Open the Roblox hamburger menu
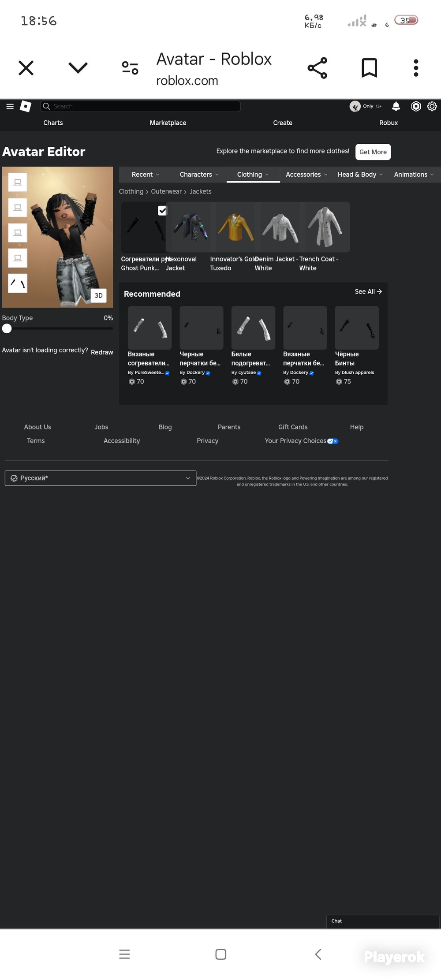Viewport: 441px width, 980px height. tap(10, 106)
